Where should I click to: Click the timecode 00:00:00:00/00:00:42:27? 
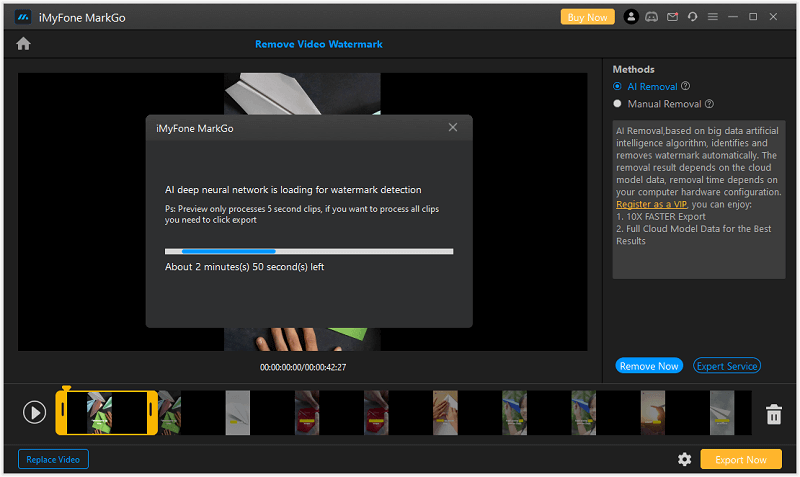tap(303, 367)
